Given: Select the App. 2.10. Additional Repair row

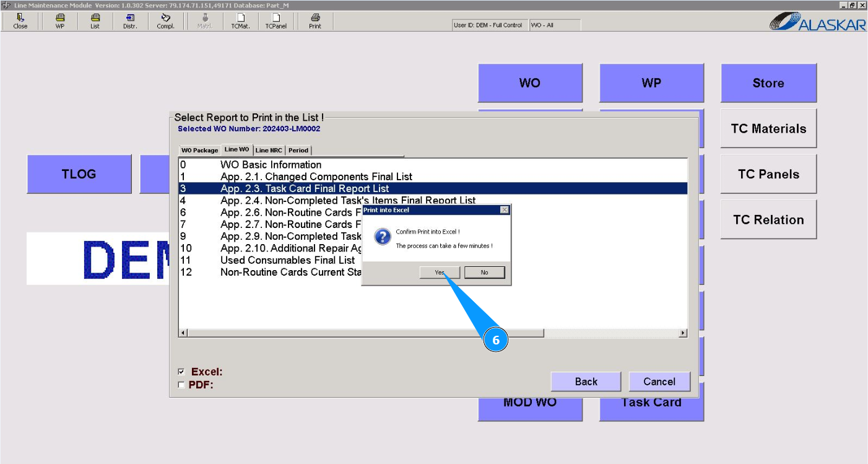Looking at the screenshot, I should click(x=270, y=248).
